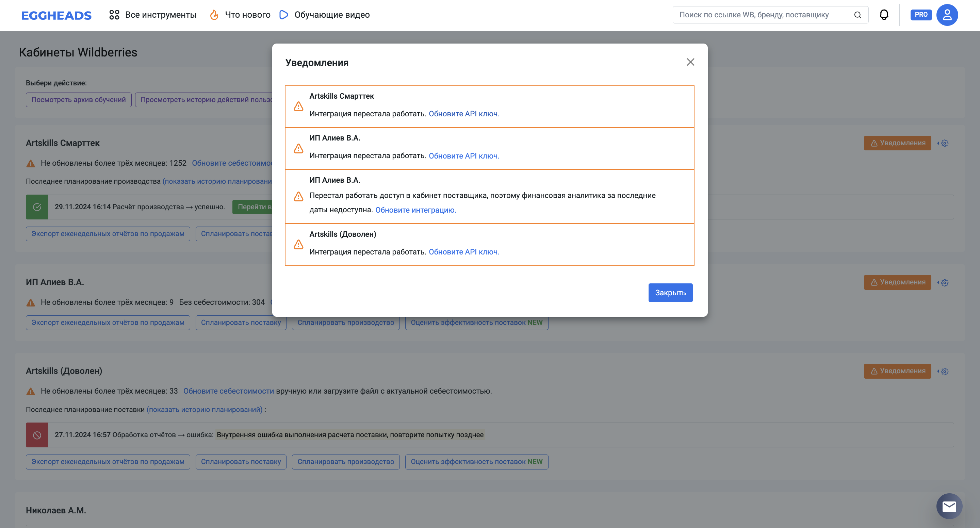Open Уведомления button for Artskills Смарттек cabinet
Screen dimensions: 980x528
click(x=897, y=143)
